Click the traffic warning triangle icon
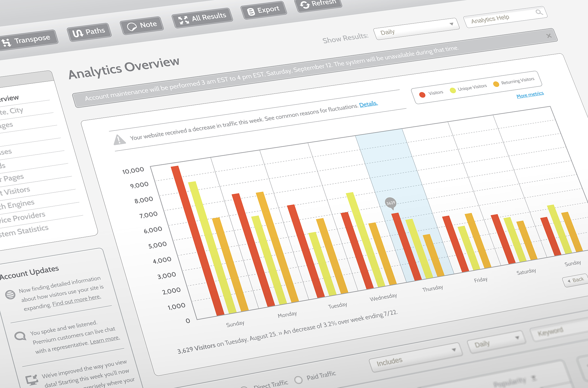 coord(119,140)
